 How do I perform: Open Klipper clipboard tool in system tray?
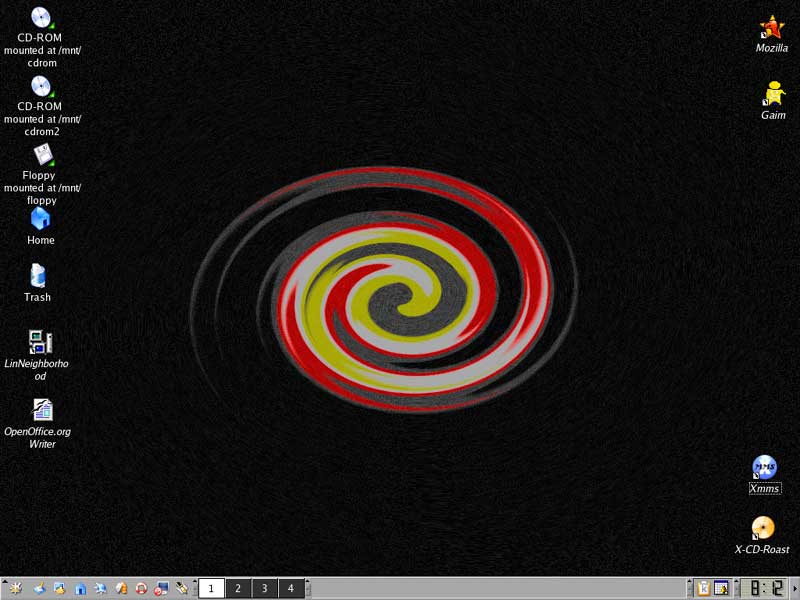point(703,589)
